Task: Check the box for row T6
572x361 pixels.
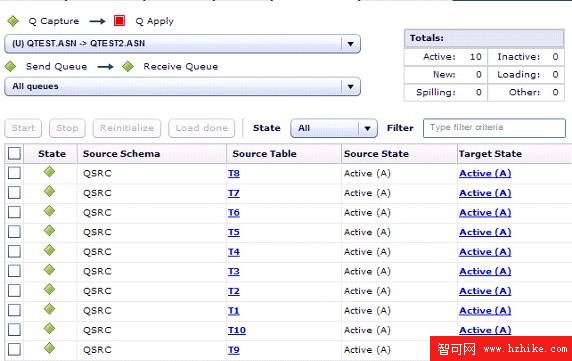Action: pyautogui.click(x=14, y=212)
